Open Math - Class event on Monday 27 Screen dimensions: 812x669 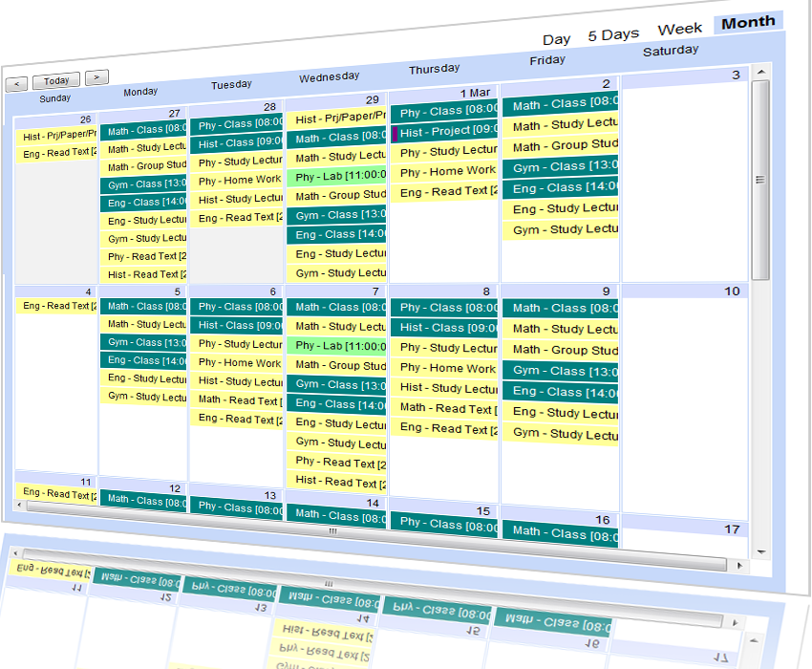[143, 130]
